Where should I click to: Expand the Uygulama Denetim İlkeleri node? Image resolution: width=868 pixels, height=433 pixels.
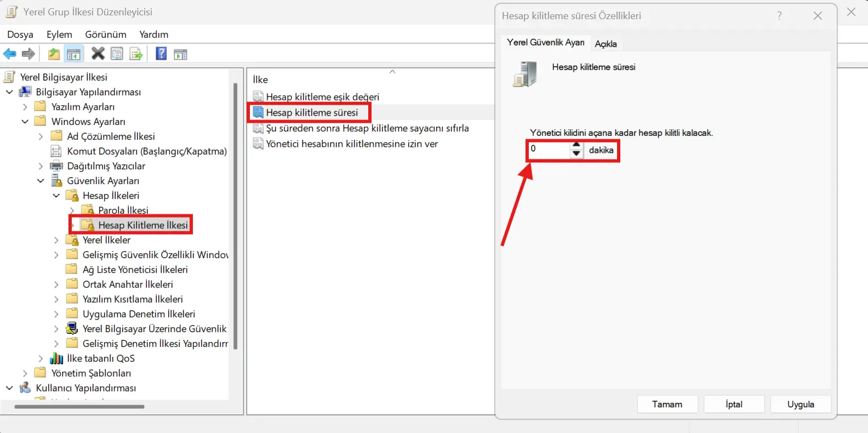(56, 314)
